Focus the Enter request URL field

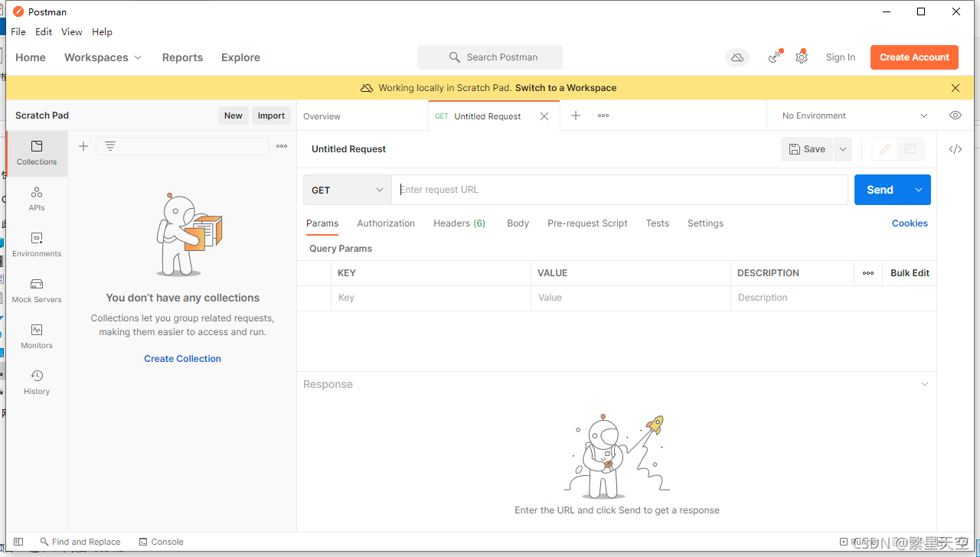coord(619,190)
